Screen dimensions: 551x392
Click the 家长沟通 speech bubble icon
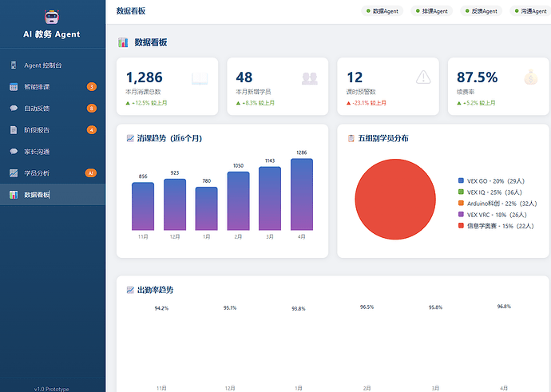14,152
